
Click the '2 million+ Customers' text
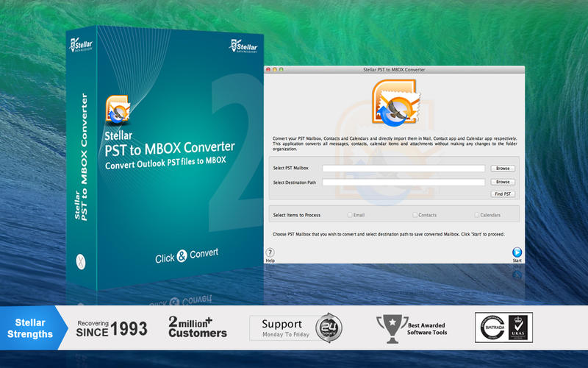click(198, 327)
